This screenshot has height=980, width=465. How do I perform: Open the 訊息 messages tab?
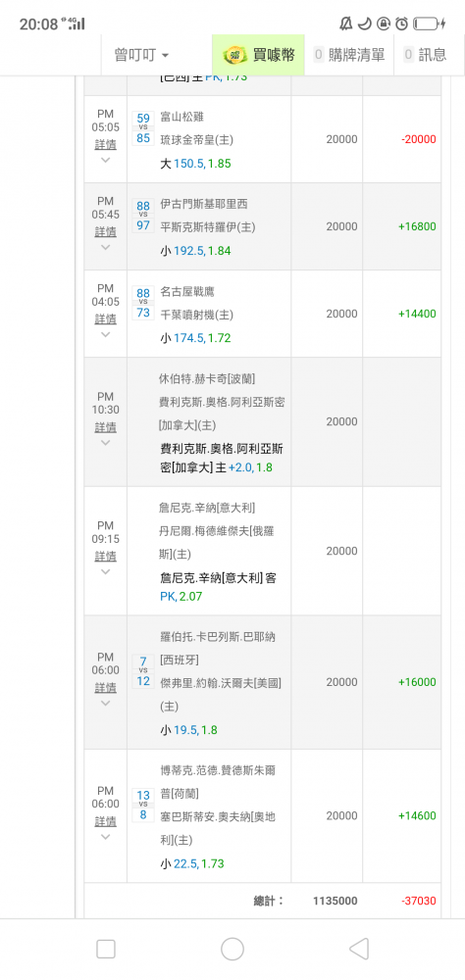tap(425, 55)
